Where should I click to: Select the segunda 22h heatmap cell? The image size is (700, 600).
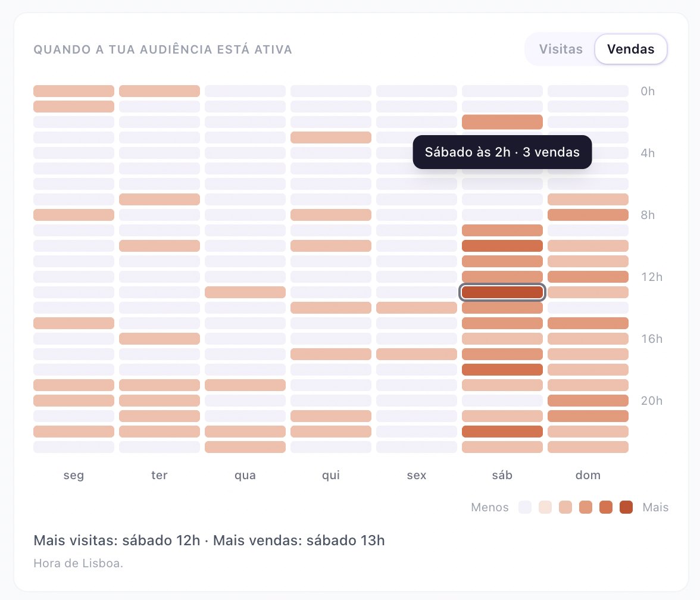[x=74, y=432]
